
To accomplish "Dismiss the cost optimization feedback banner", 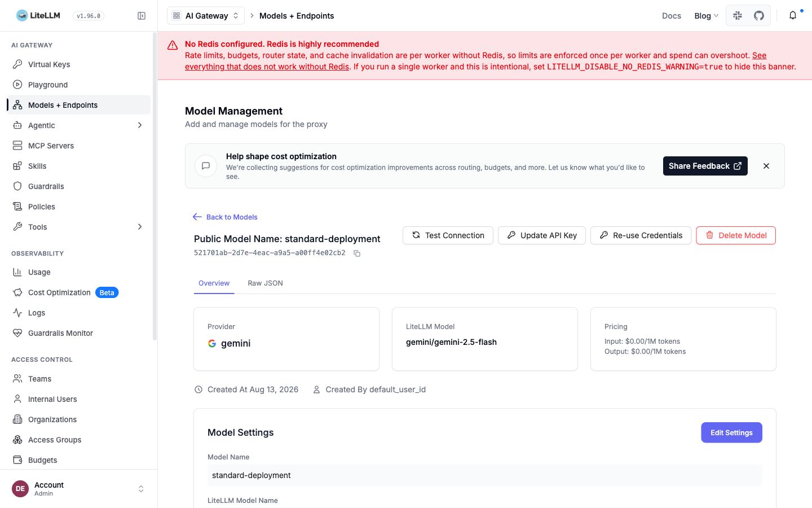I will (766, 166).
